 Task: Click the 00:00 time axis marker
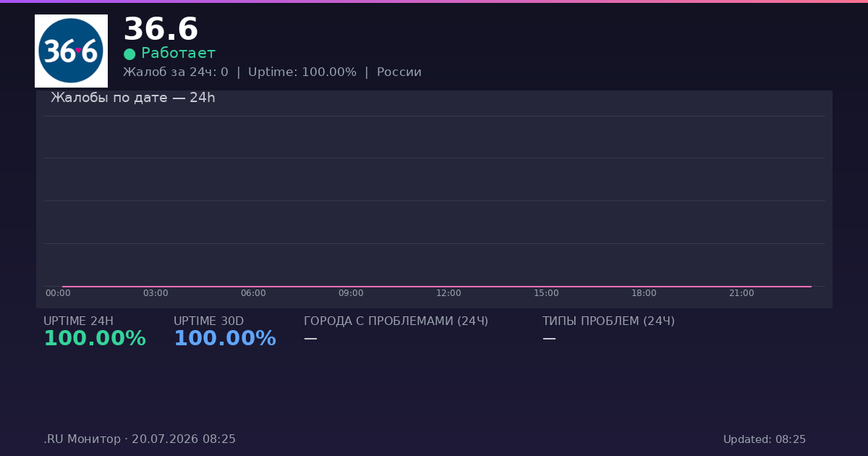(x=58, y=293)
